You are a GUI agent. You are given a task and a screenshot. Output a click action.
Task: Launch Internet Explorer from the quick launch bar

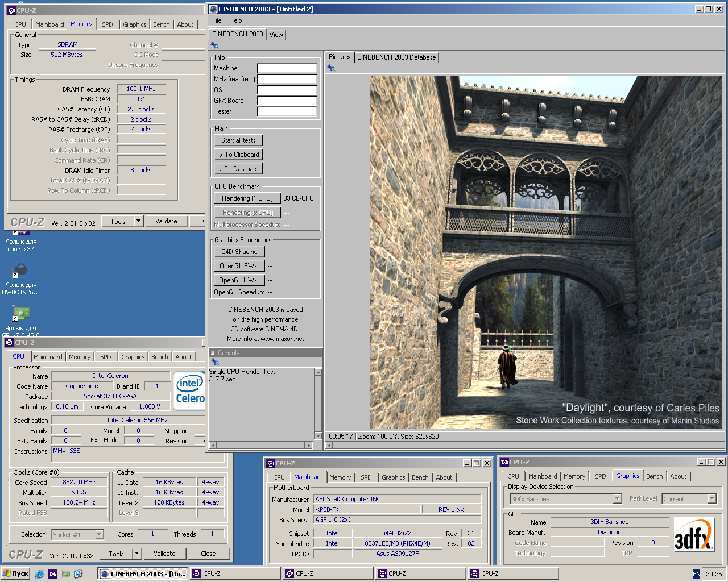39,574
